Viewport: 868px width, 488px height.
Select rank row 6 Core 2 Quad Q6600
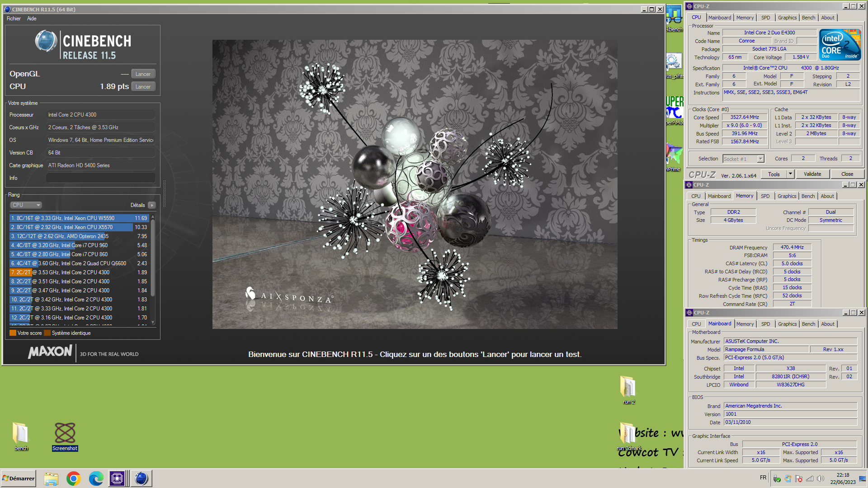click(79, 263)
